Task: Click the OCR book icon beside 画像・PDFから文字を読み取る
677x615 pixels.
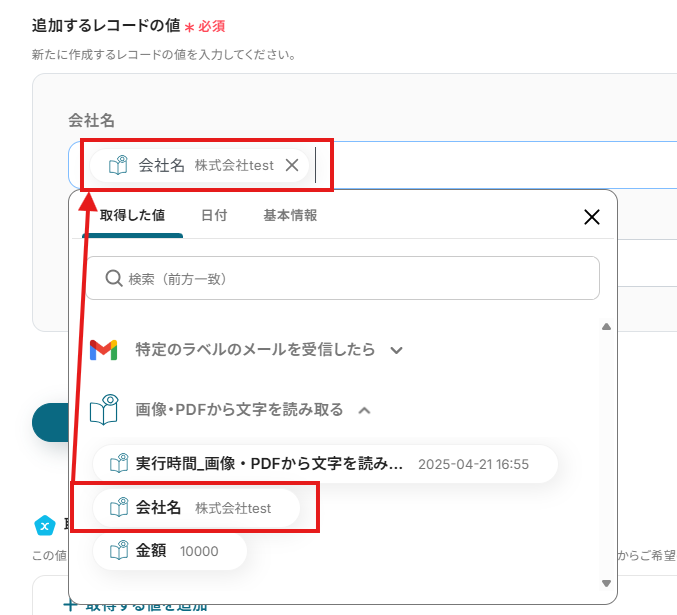Action: coord(104,409)
